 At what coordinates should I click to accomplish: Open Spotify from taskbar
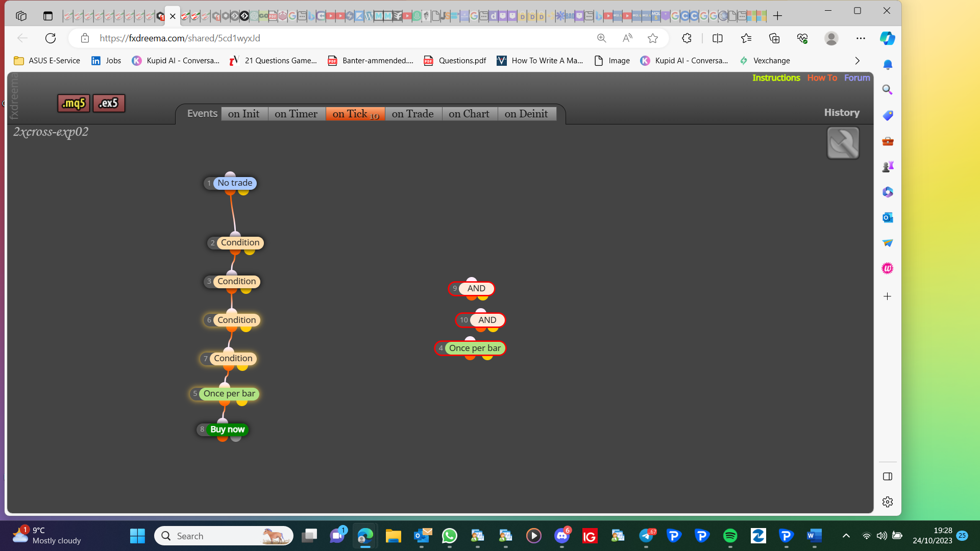click(x=730, y=536)
